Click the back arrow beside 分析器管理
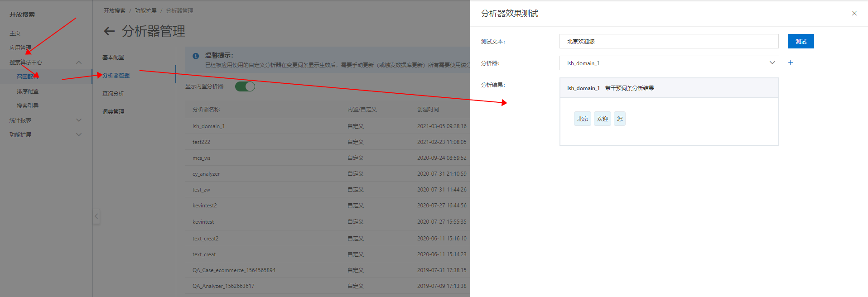 pyautogui.click(x=109, y=31)
